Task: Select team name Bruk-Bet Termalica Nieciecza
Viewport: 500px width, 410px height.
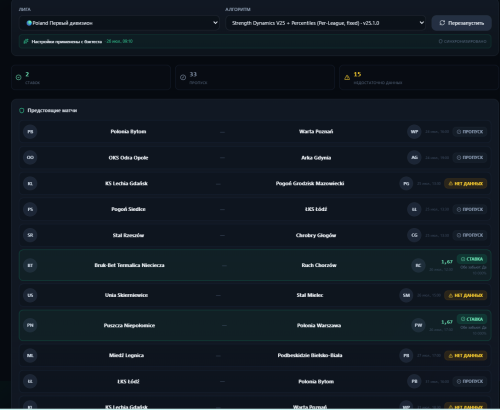Action: 129,265
